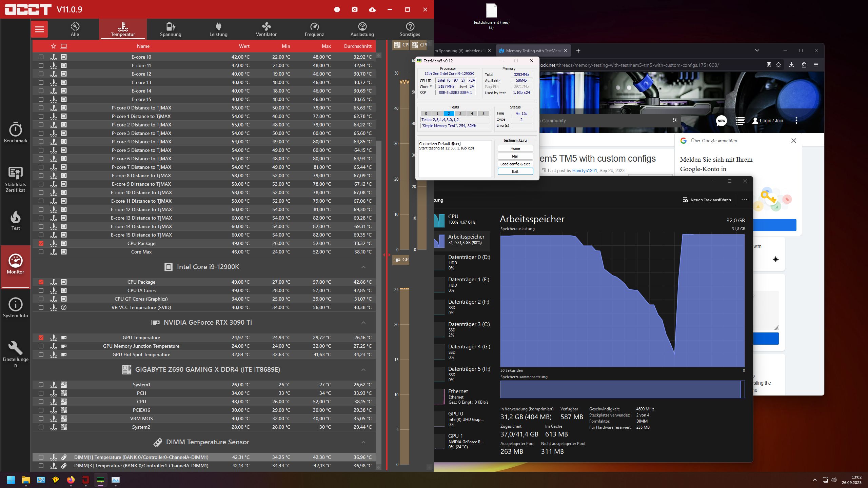The width and height of the screenshot is (868, 488).
Task: Collapse DIMM Temperature Sensor section
Action: (363, 442)
